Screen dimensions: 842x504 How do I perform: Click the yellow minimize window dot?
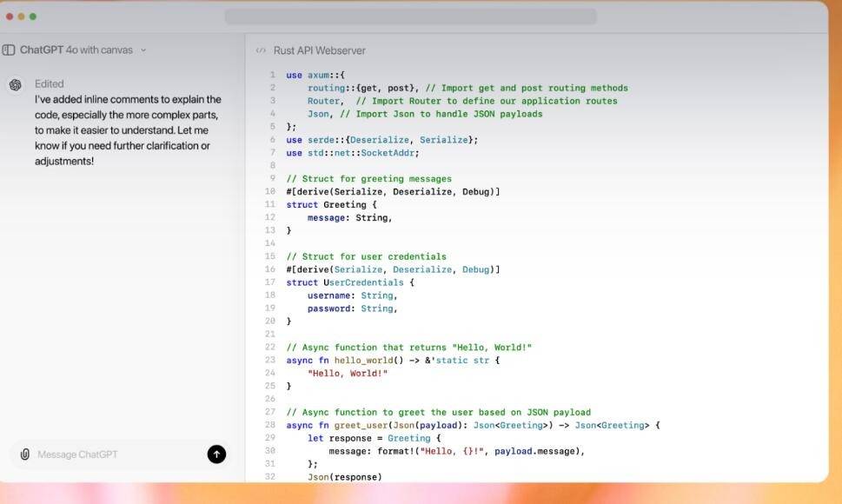point(21,17)
